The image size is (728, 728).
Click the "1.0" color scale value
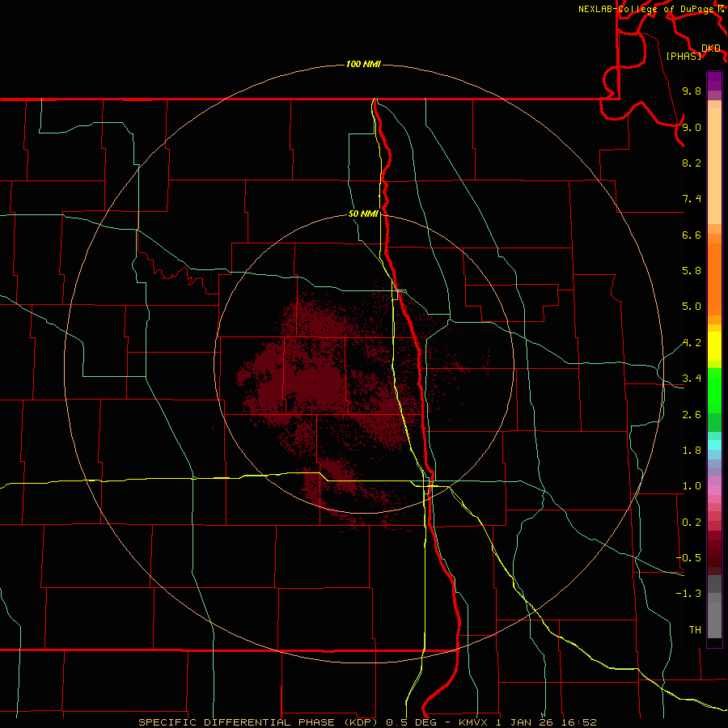point(692,486)
